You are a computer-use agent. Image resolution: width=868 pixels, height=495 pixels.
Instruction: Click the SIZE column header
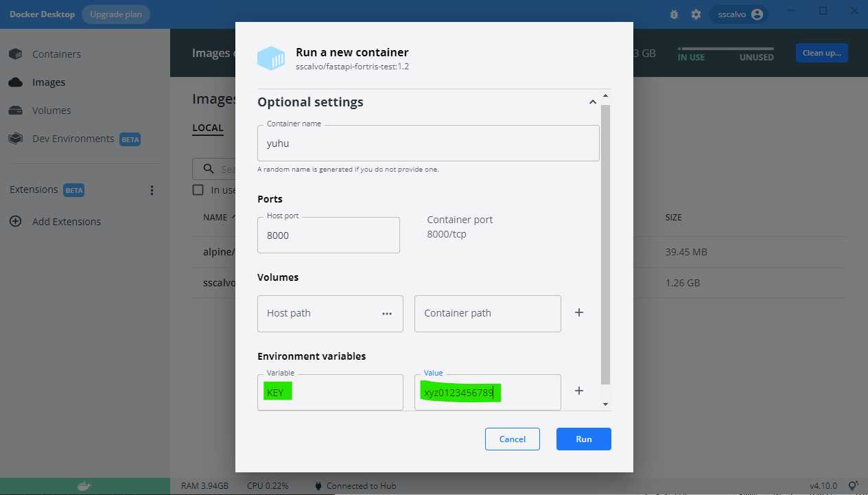click(674, 218)
